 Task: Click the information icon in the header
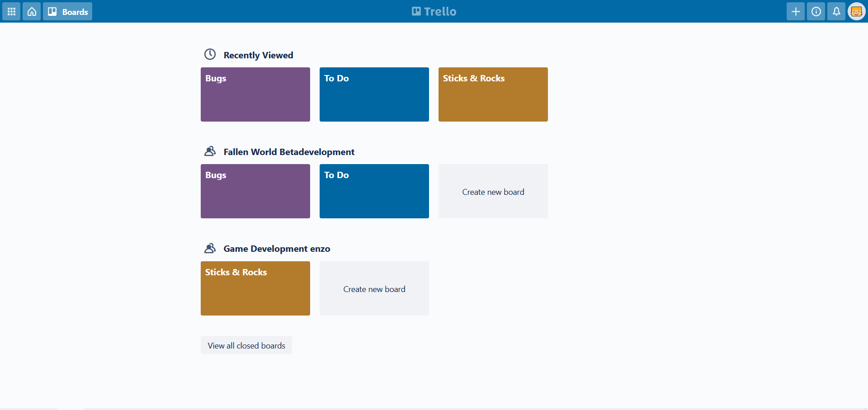(816, 11)
